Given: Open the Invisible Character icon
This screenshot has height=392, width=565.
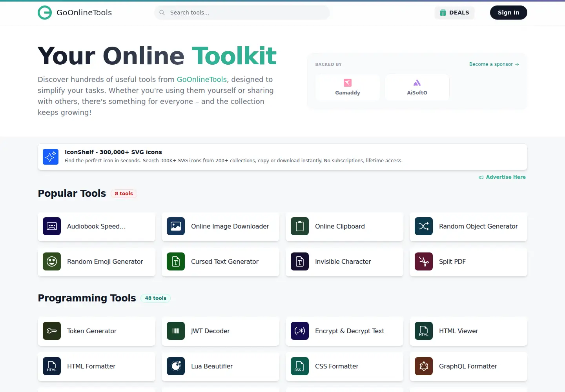Looking at the screenshot, I should point(300,261).
